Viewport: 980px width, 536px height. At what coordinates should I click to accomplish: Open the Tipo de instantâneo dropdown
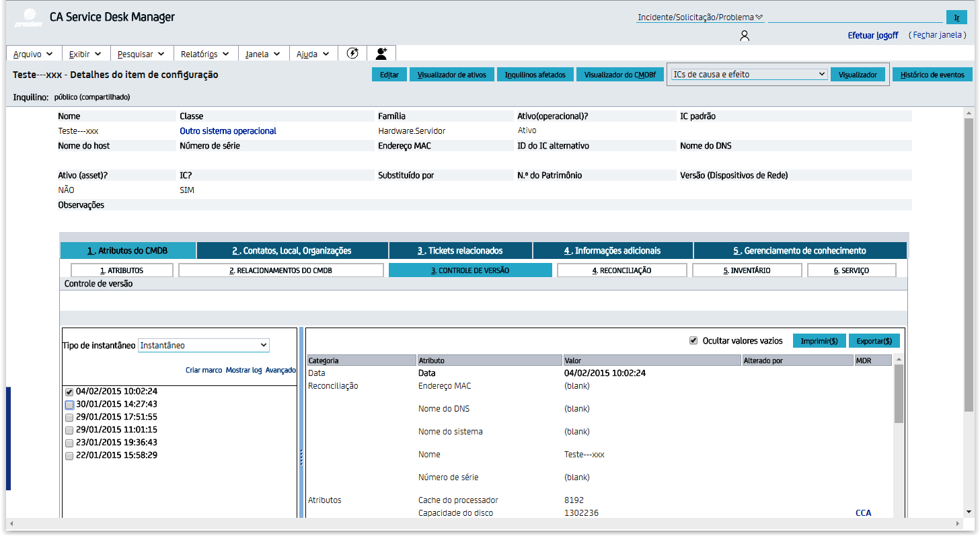(204, 345)
